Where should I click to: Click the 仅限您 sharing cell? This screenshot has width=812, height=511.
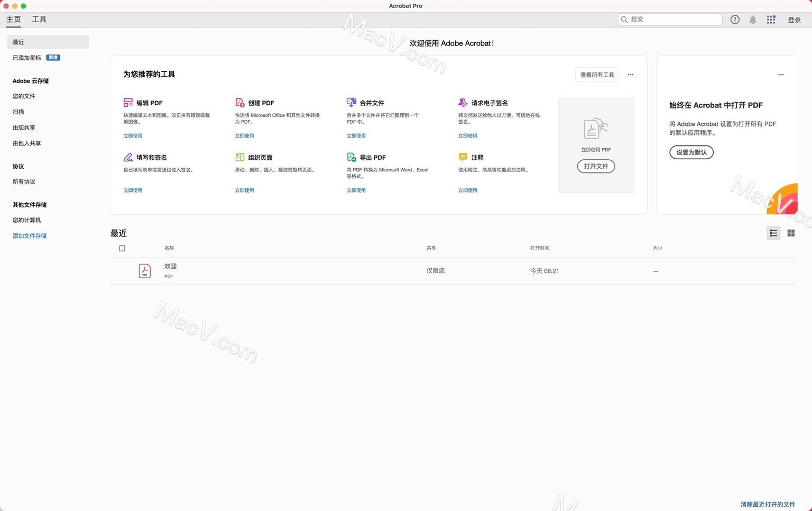[x=435, y=271]
